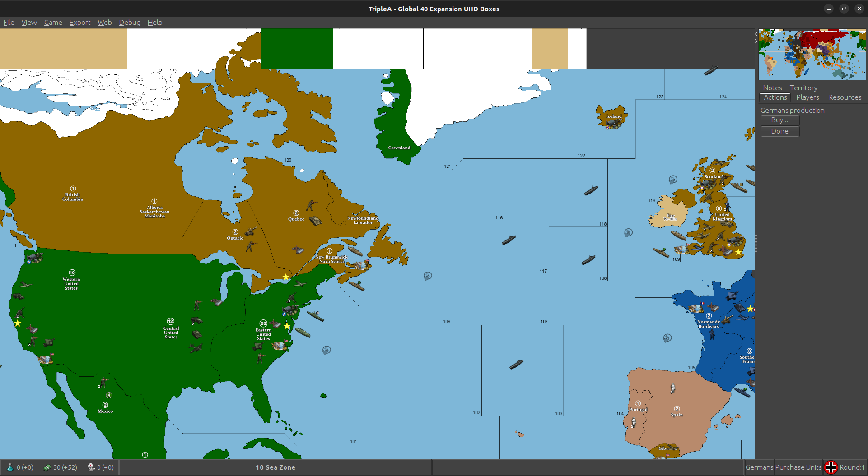Select the destroyer south of Nova Scotia
Screen dimensions: 868x476
[x=356, y=285]
